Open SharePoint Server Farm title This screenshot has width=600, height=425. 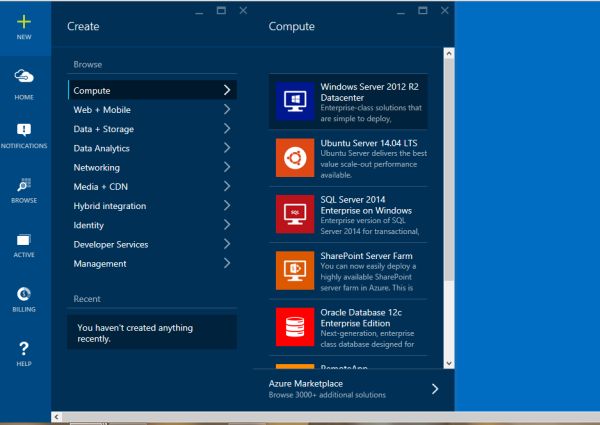coord(367,256)
